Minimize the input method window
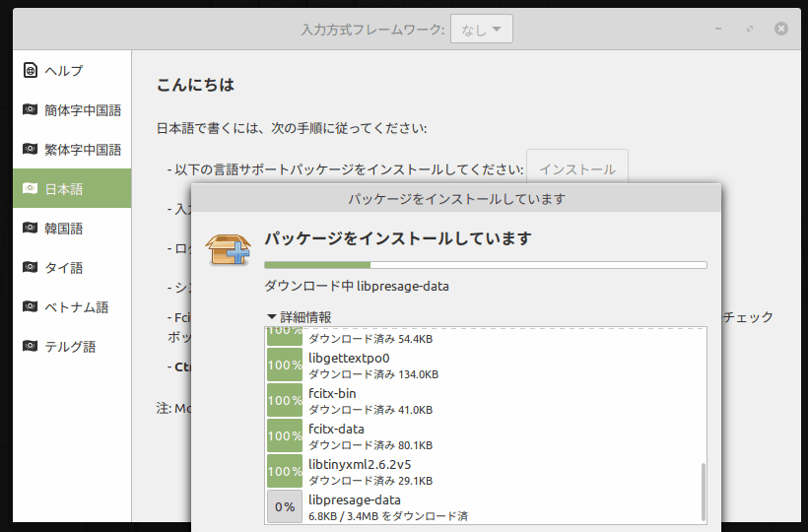Image resolution: width=808 pixels, height=532 pixels. point(718,29)
